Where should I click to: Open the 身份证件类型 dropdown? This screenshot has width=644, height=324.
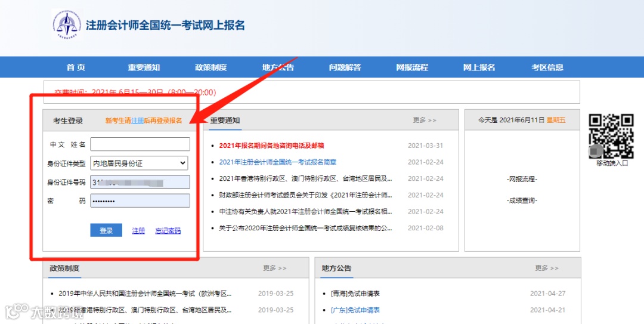(x=139, y=163)
